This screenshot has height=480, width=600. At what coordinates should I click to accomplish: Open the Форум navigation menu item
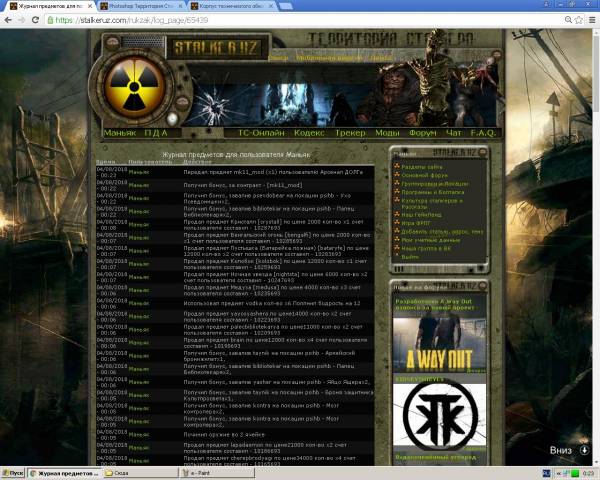422,132
